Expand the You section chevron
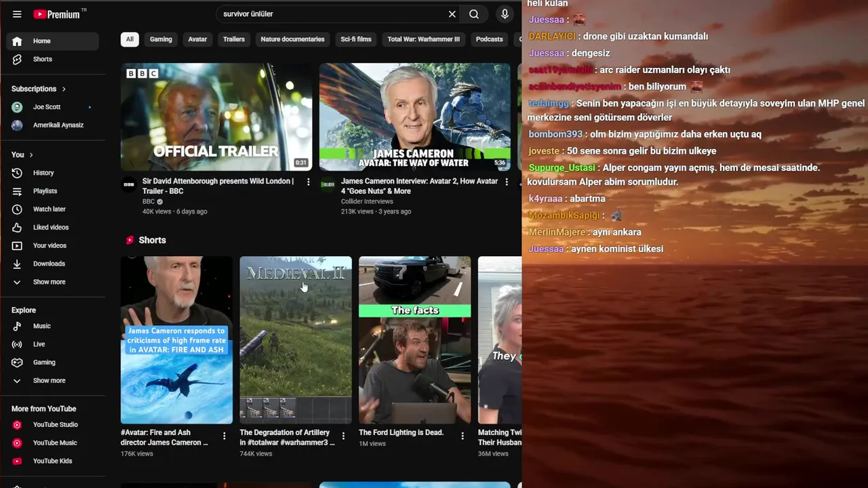This screenshot has width=868, height=488. tap(31, 155)
